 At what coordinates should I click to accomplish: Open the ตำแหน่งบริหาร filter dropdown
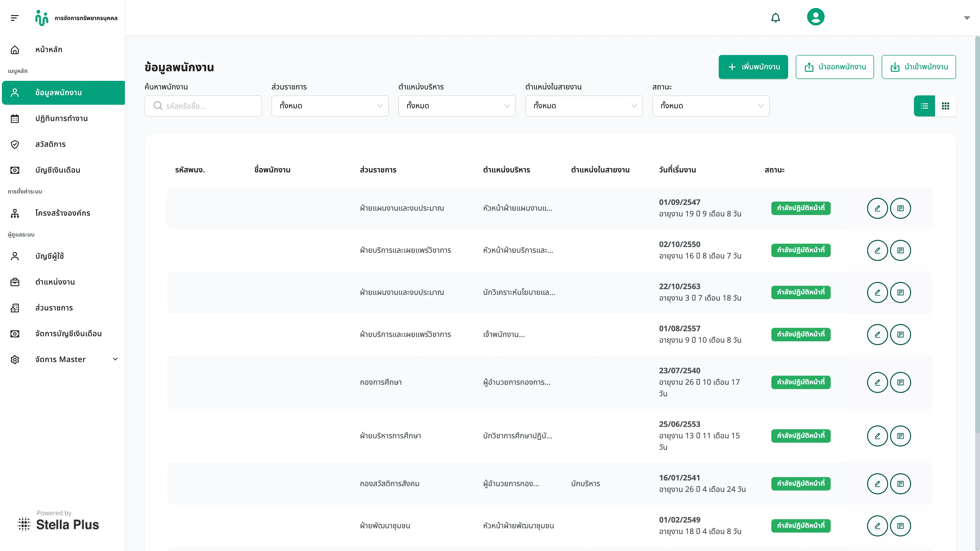pos(457,106)
